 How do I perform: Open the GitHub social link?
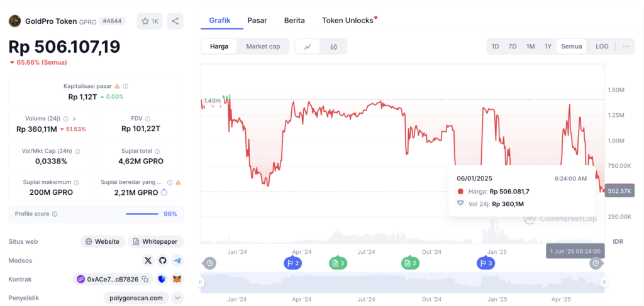point(162,260)
